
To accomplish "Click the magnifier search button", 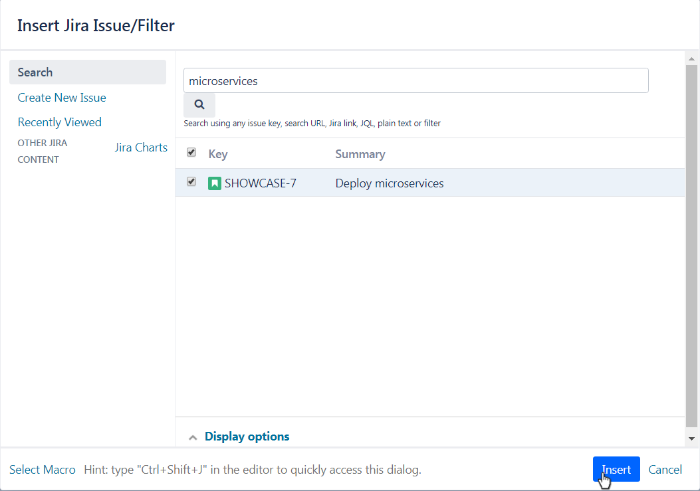I will tap(199, 104).
